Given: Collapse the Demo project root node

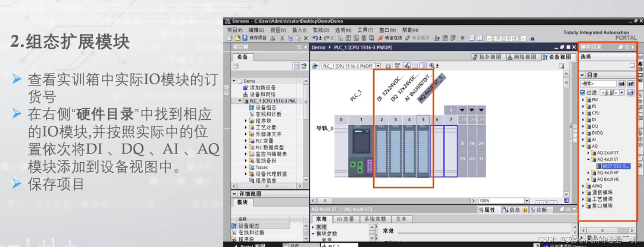Looking at the screenshot, I should [234, 81].
